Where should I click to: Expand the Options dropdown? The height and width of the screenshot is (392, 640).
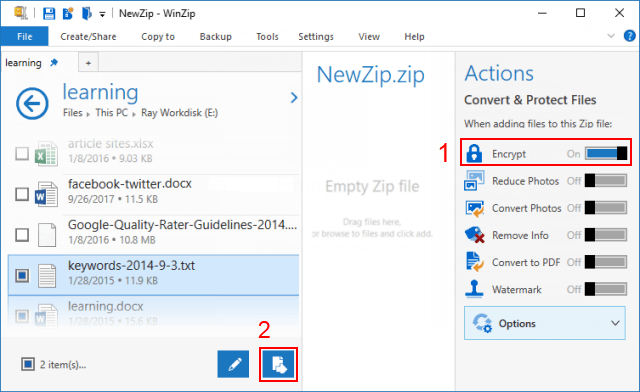coord(544,323)
